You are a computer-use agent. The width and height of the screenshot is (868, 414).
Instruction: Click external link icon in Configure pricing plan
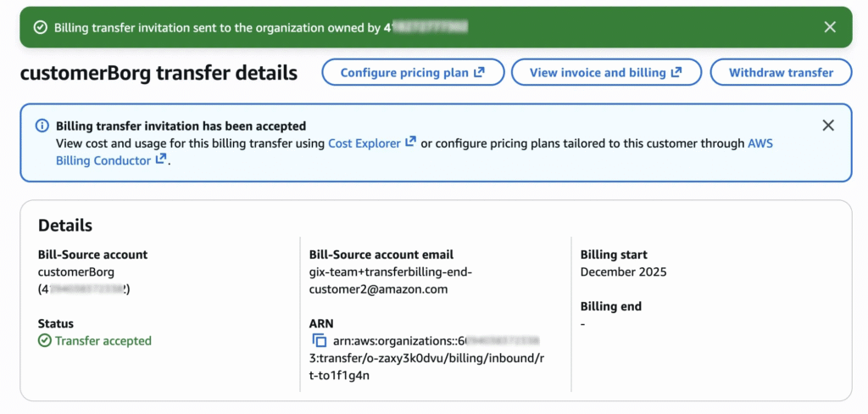pos(479,72)
